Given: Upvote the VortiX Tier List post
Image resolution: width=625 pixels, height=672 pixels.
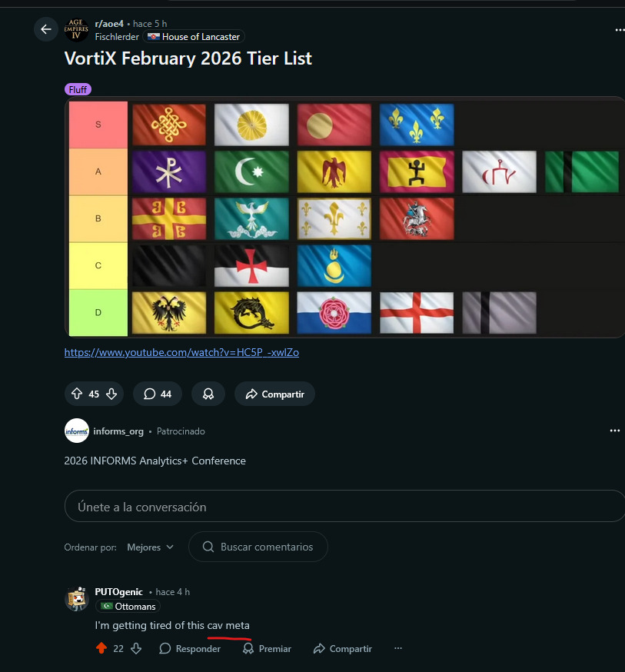Looking at the screenshot, I should [x=77, y=394].
